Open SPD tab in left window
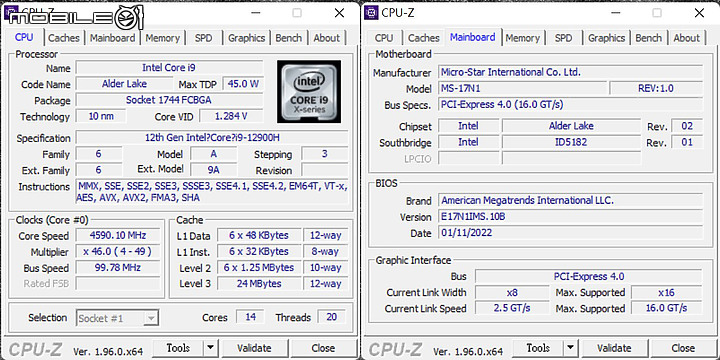Viewport: 720px width, 360px height. pyautogui.click(x=203, y=38)
